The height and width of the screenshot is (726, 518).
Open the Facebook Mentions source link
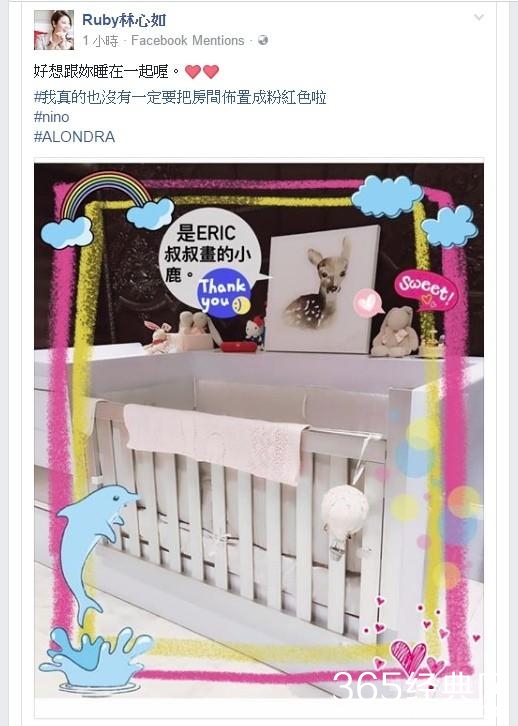[x=187, y=41]
